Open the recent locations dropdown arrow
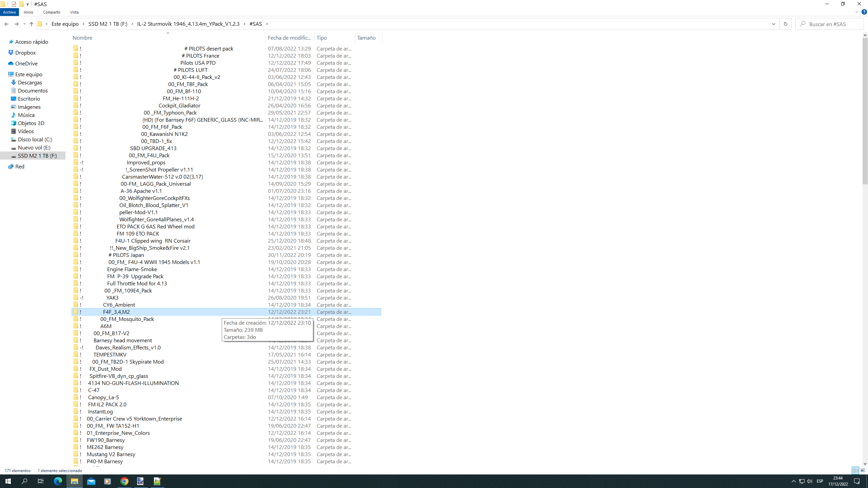The width and height of the screenshot is (868, 488). coord(24,24)
